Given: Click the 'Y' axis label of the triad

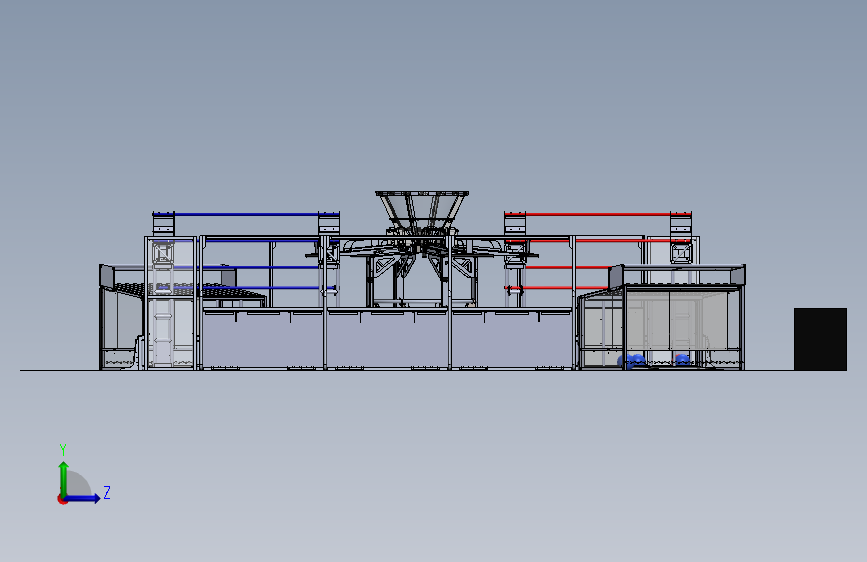Looking at the screenshot, I should (x=63, y=449).
